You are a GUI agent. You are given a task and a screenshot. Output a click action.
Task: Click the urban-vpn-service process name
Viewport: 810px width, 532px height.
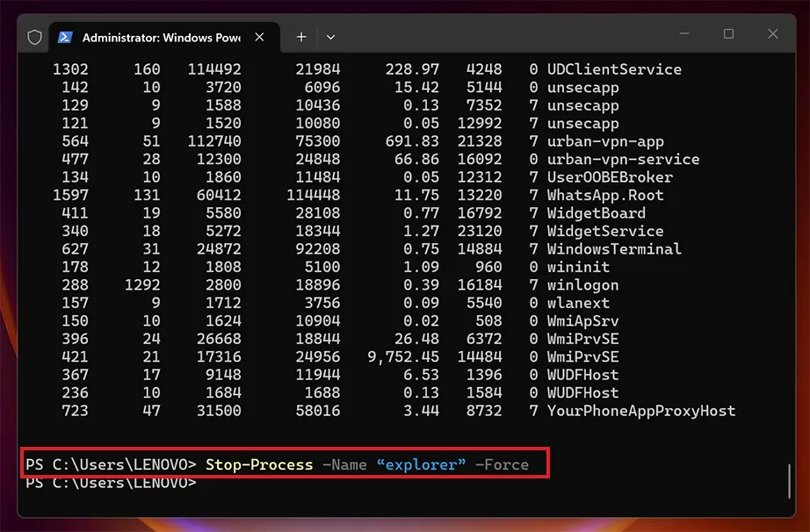click(x=623, y=159)
